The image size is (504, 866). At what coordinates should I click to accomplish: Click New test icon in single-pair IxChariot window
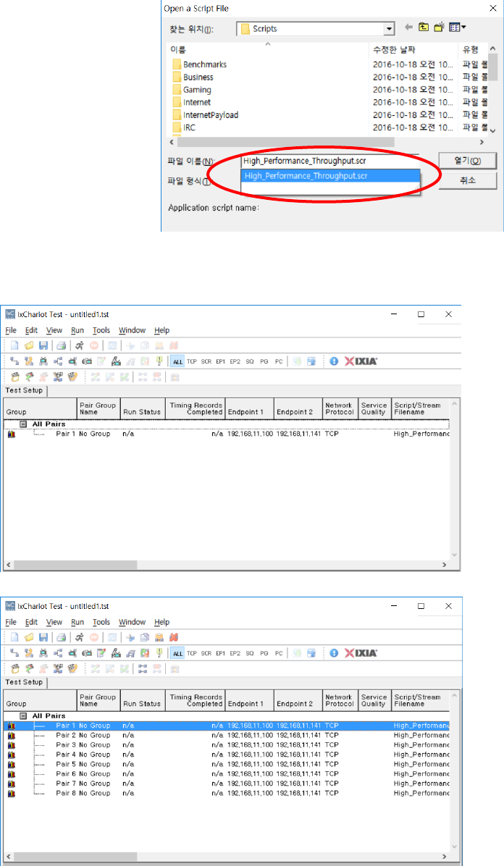(x=15, y=345)
